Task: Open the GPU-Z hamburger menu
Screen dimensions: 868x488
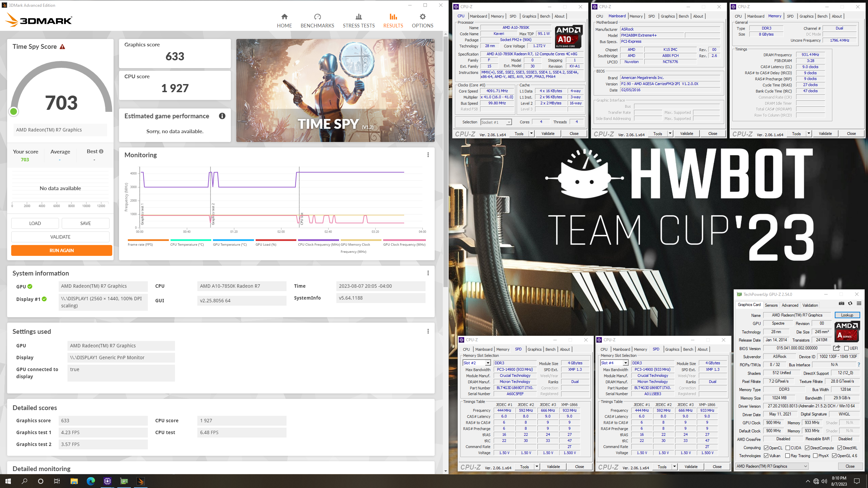Action: click(x=859, y=304)
